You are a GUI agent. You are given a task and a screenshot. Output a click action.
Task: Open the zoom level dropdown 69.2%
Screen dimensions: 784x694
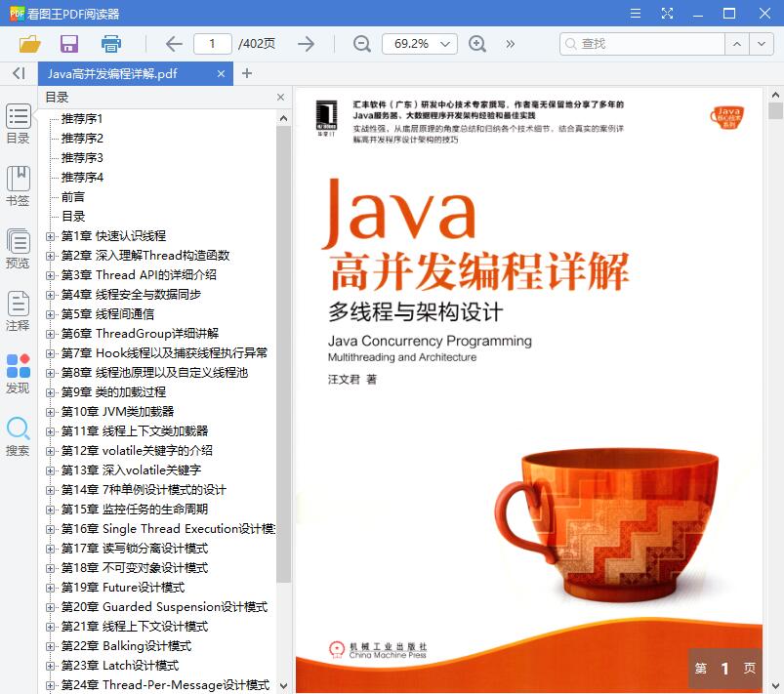(x=420, y=44)
